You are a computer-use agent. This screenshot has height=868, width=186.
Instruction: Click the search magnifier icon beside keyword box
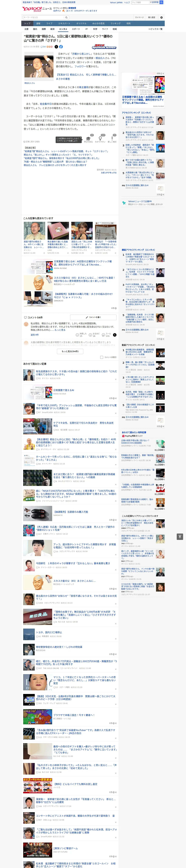[x=66, y=18]
